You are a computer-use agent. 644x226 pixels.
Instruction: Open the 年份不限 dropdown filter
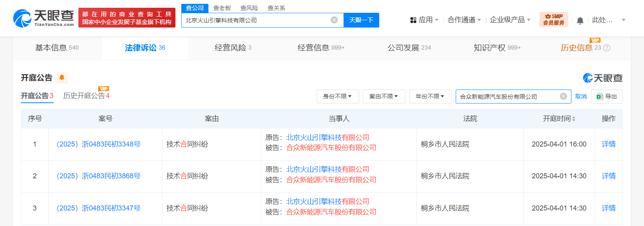point(430,97)
